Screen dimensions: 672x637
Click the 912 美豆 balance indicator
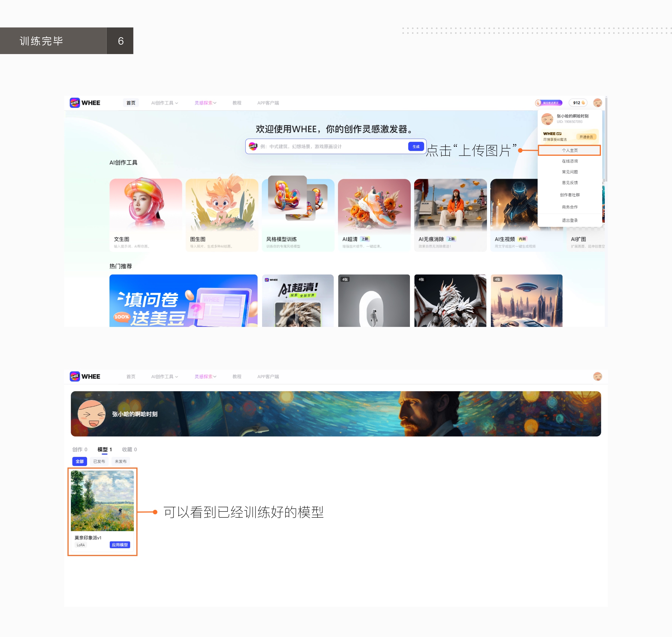click(x=578, y=103)
